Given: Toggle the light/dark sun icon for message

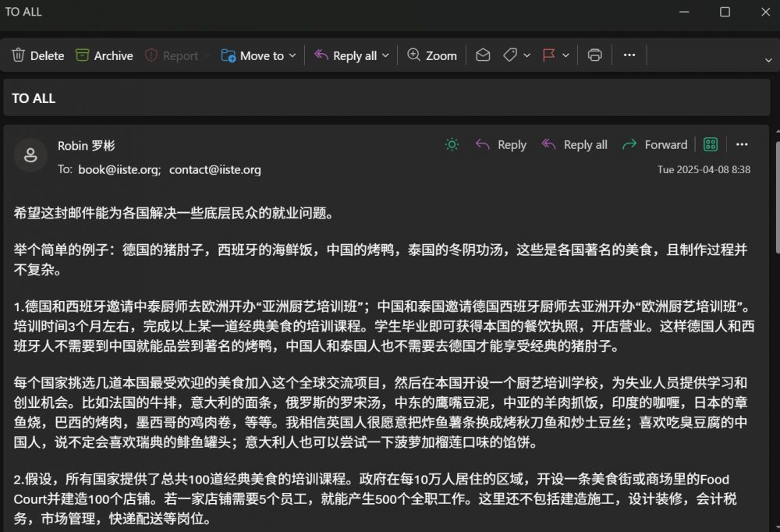Looking at the screenshot, I should coord(451,144).
